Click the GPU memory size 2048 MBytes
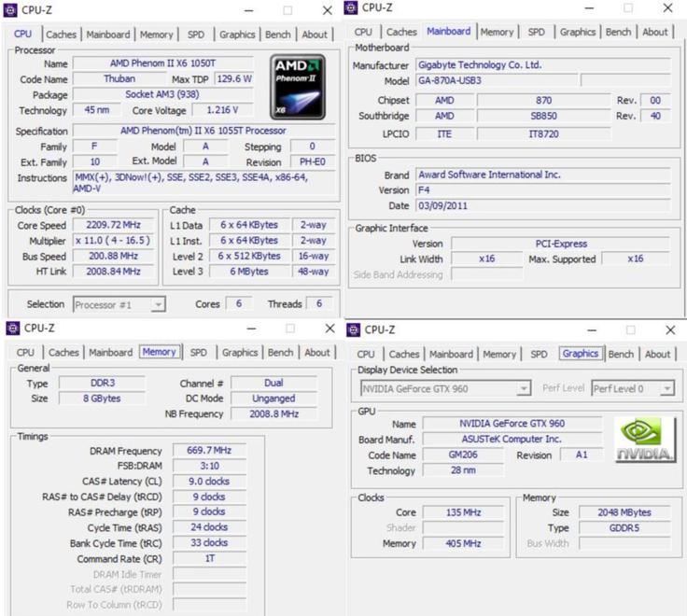687x616 pixels. point(624,512)
